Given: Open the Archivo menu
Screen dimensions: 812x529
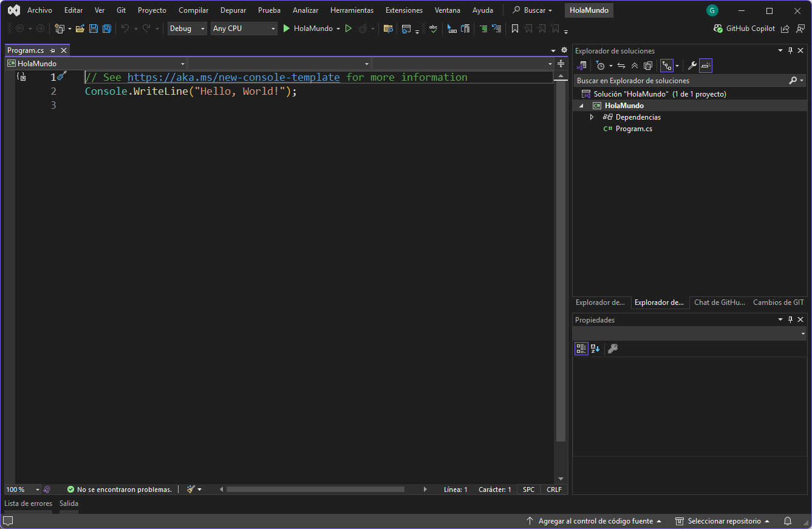Looking at the screenshot, I should click(39, 10).
